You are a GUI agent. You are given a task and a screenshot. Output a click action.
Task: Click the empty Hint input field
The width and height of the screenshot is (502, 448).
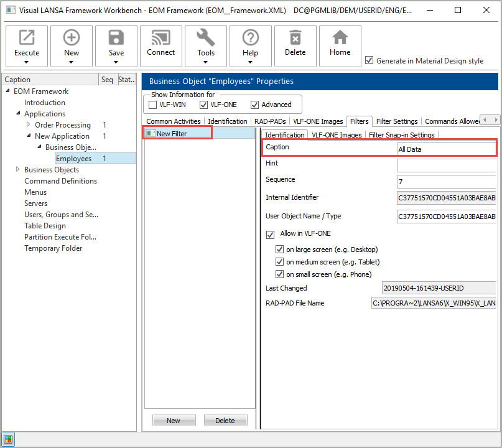446,166
